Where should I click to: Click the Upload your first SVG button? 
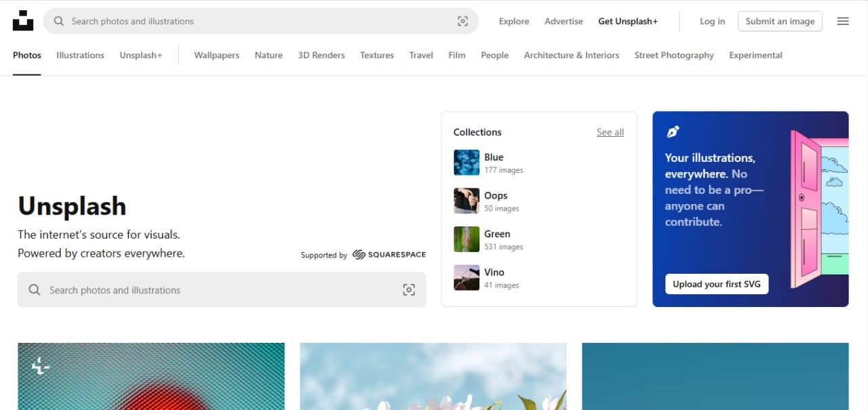tap(717, 284)
